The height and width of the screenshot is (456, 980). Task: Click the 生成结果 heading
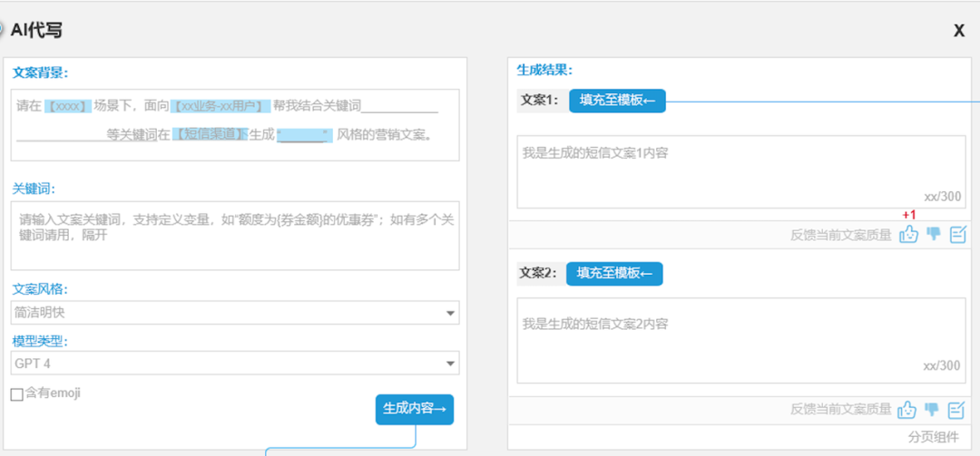(x=545, y=70)
